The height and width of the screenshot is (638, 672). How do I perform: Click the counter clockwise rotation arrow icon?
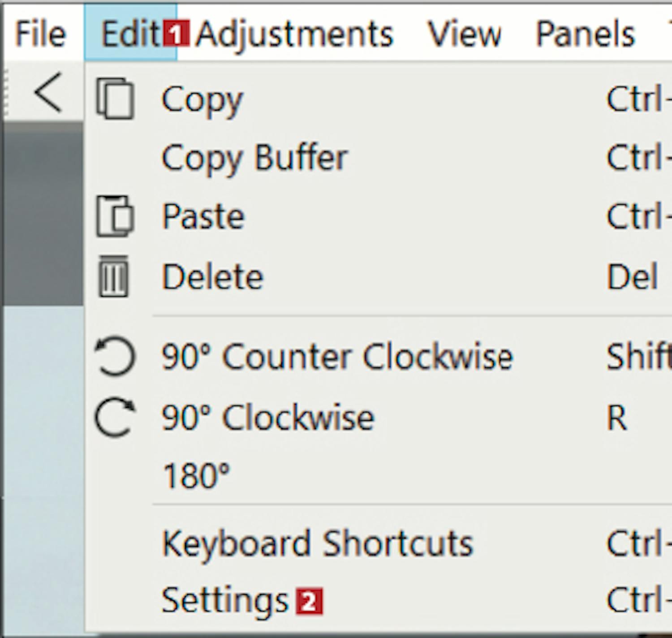pyautogui.click(x=115, y=357)
